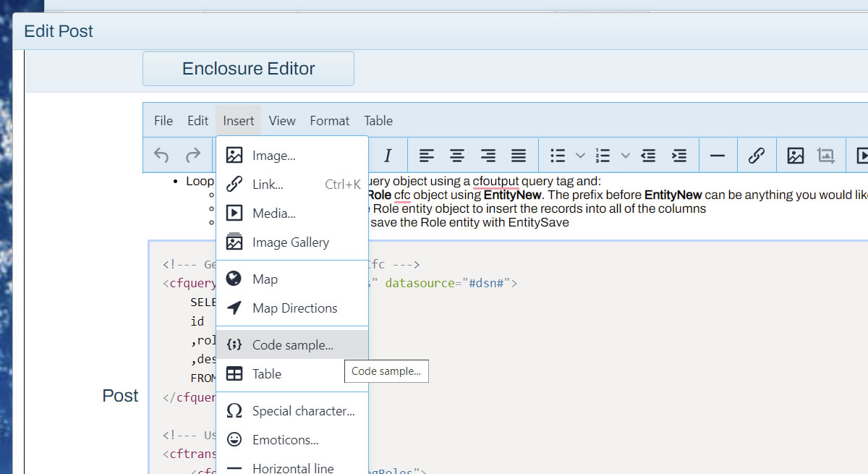The image size is (868, 474).
Task: Open the Format menu
Action: (330, 121)
